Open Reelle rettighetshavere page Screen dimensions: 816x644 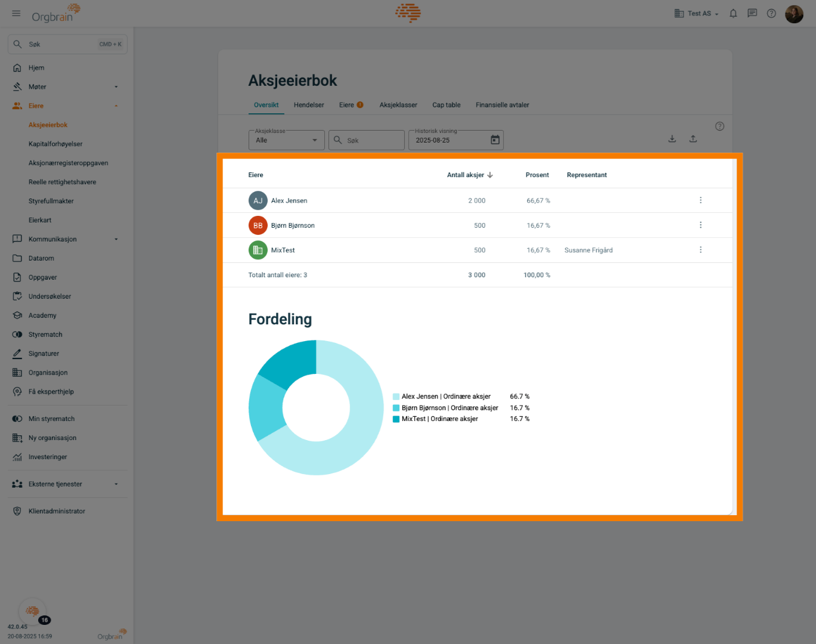(62, 182)
